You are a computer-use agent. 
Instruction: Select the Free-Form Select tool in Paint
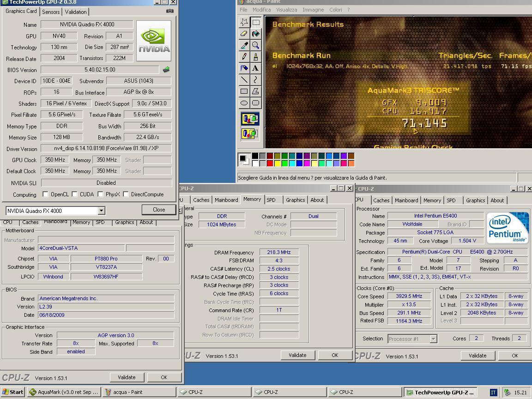point(244,22)
